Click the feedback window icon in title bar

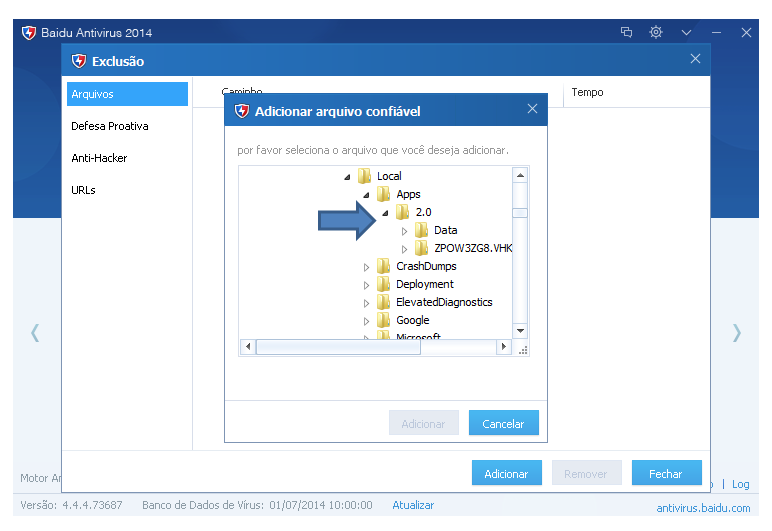coord(626,32)
